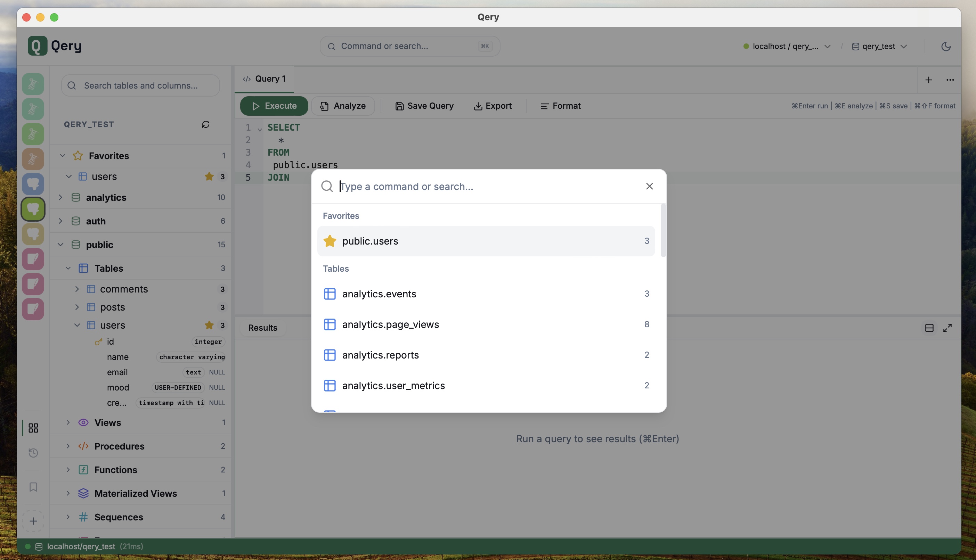Unfavorite the users table star under Tables
The image size is (976, 560).
[x=209, y=325]
